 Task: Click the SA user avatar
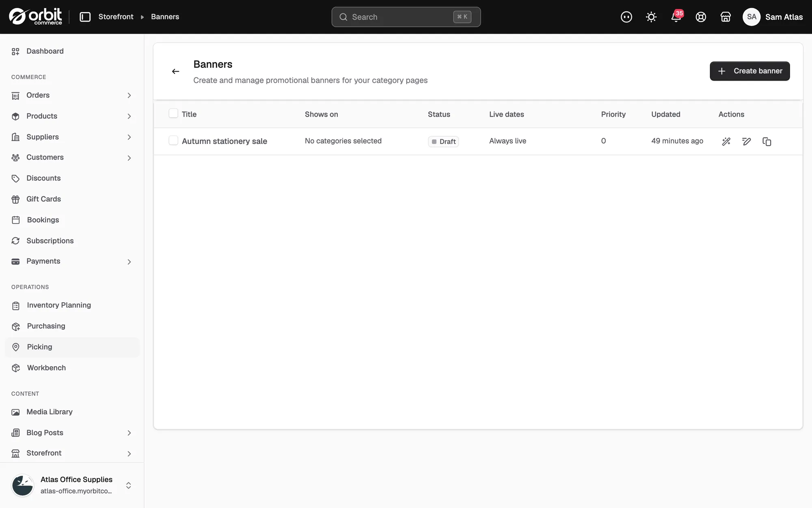pos(752,17)
